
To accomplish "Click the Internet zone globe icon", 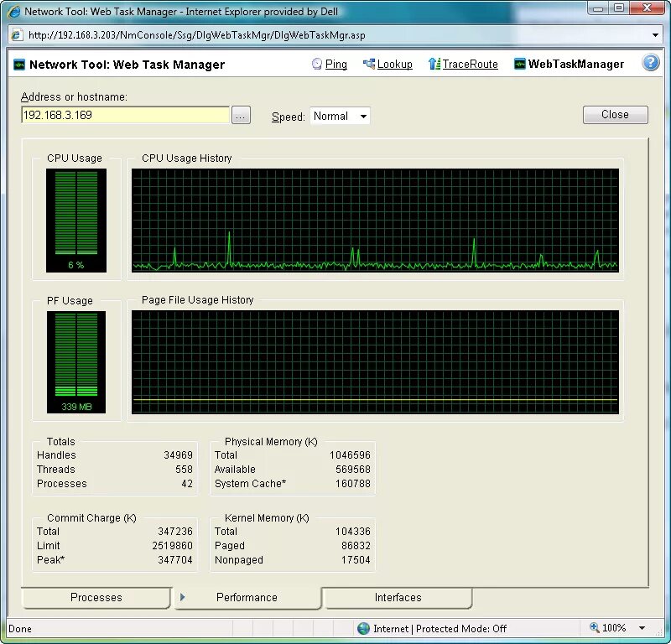I will pos(363,628).
